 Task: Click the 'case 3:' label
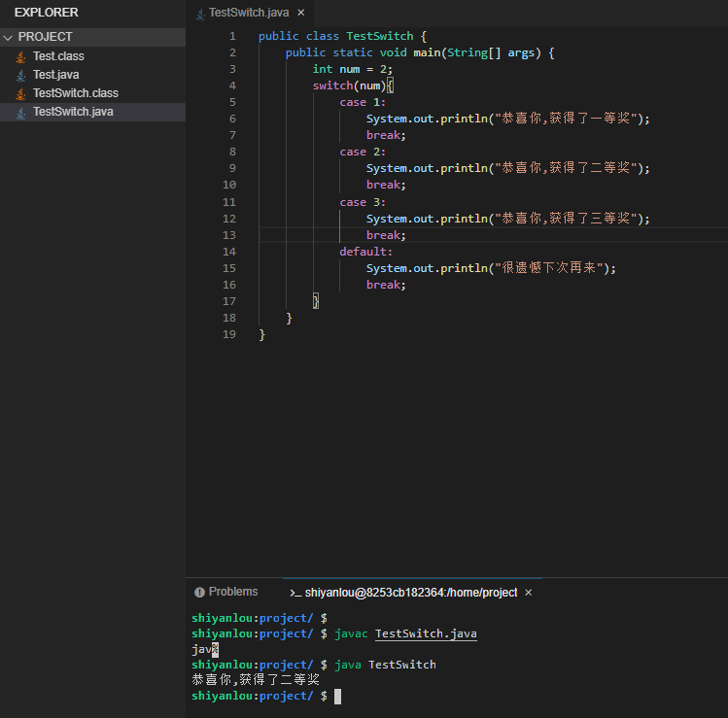click(363, 202)
